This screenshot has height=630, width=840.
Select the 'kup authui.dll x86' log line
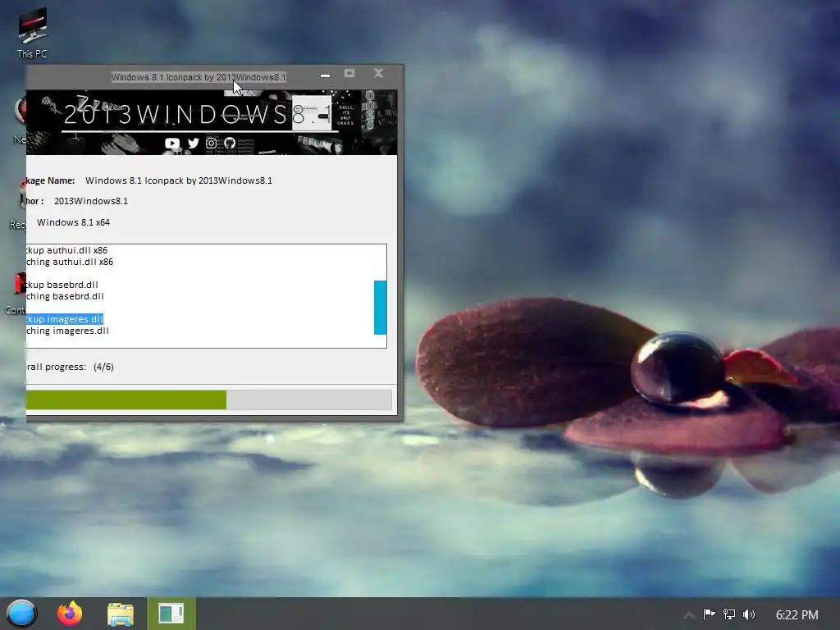(x=67, y=250)
